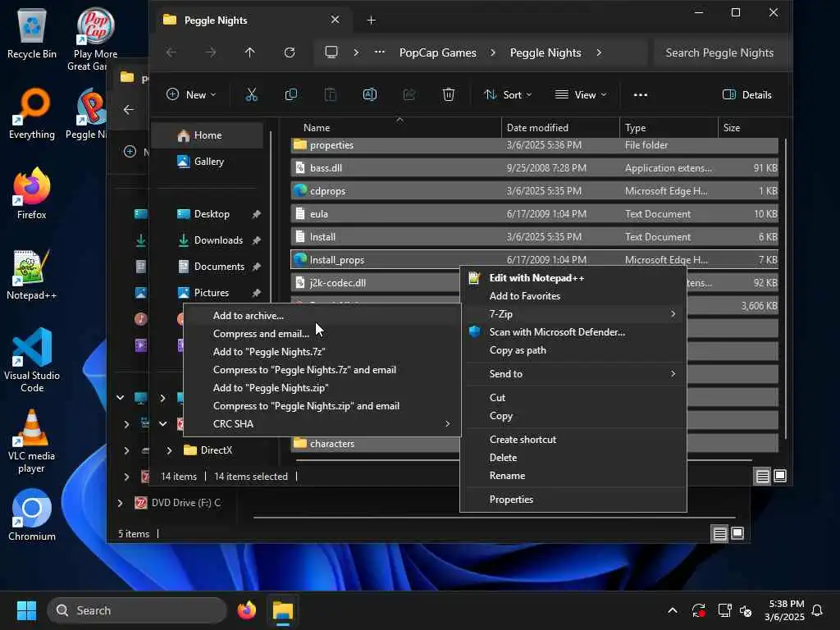The height and width of the screenshot is (630, 840).
Task: Click the Search Peggle Nights field
Action: 720,52
